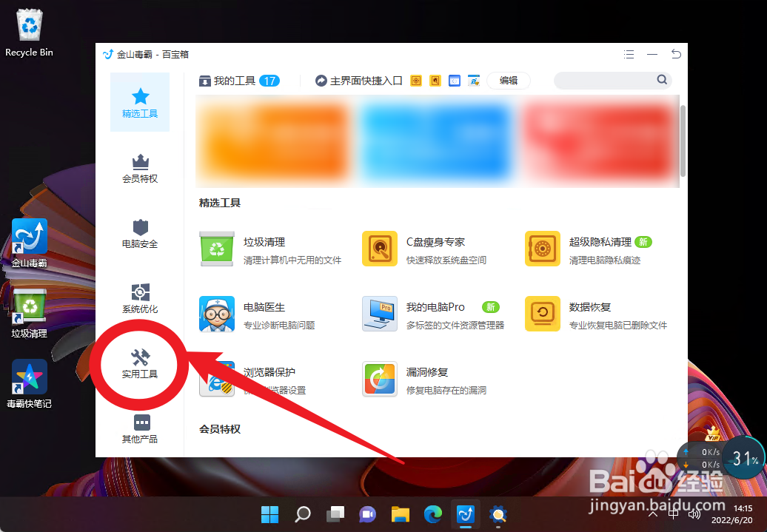Click the 清理电脑隐私痕迹 description
Image resolution: width=767 pixels, height=532 pixels.
(605, 260)
